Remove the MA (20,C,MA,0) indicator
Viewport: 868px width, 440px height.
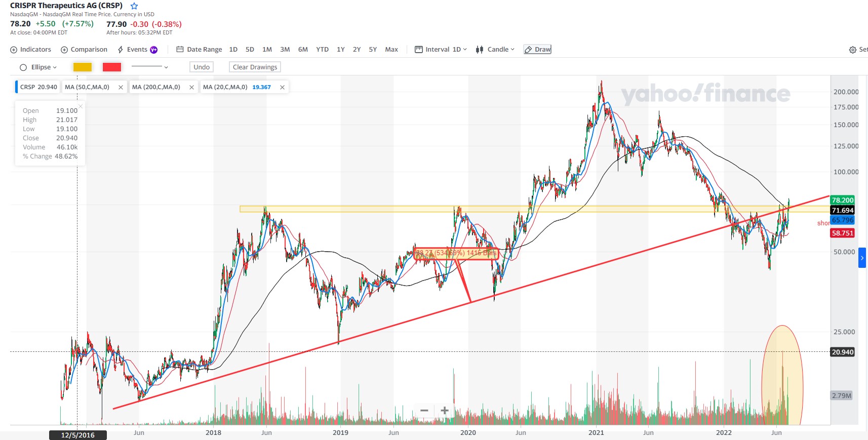tap(282, 87)
